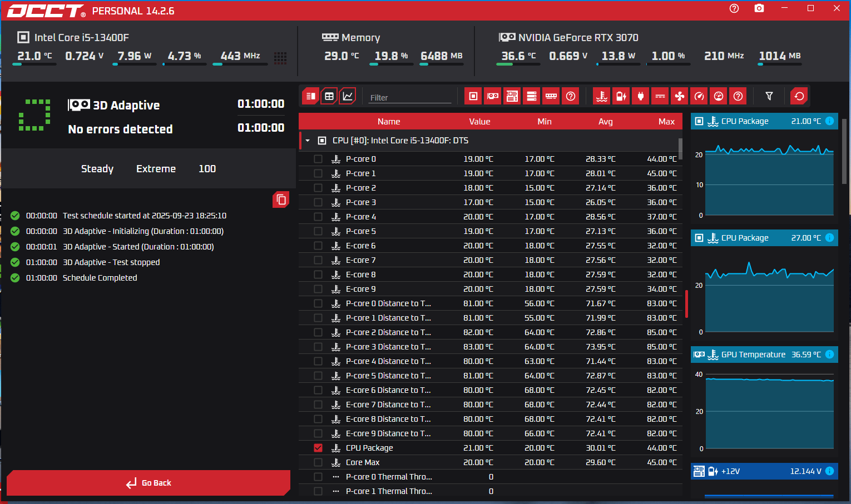Toggle the memory sensor filter icon
The image size is (851, 504).
[551, 96]
